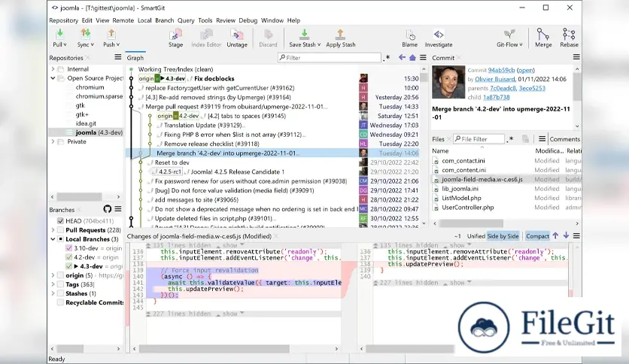Click the File Filter input field
Viewport: 629px width, 364px height.
(479, 139)
